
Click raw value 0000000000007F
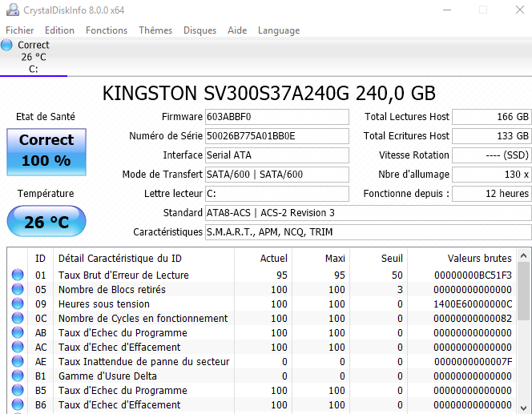point(473,361)
